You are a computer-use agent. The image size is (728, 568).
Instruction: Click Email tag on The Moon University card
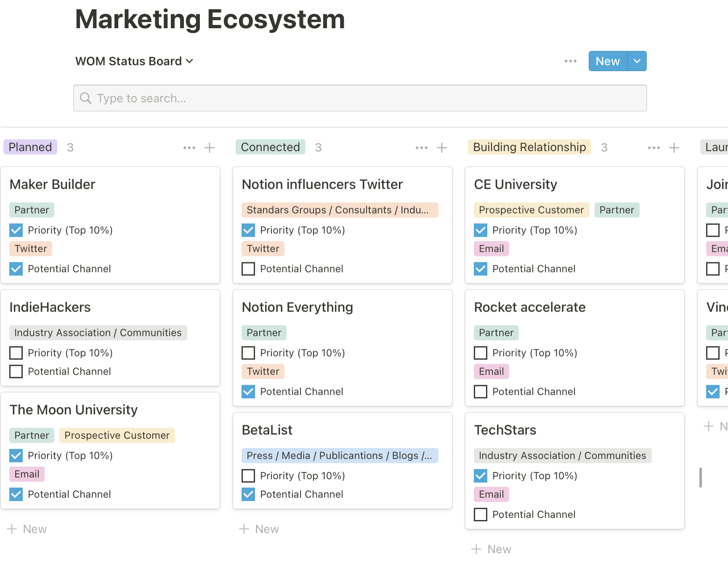tap(27, 474)
